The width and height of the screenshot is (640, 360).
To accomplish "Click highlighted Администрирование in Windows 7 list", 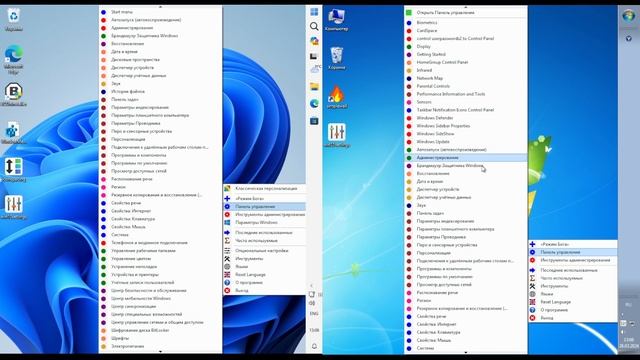I will [466, 158].
